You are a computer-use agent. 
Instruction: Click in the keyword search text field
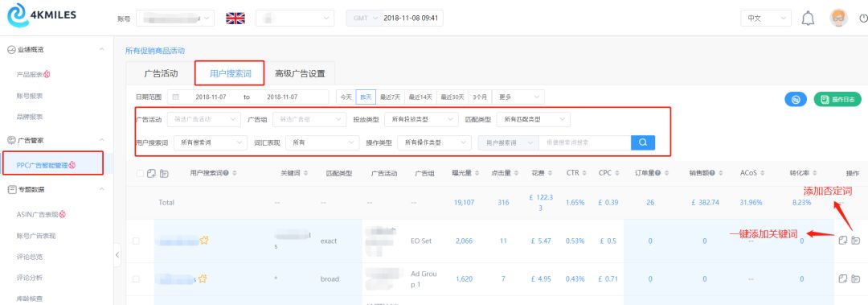tap(584, 142)
